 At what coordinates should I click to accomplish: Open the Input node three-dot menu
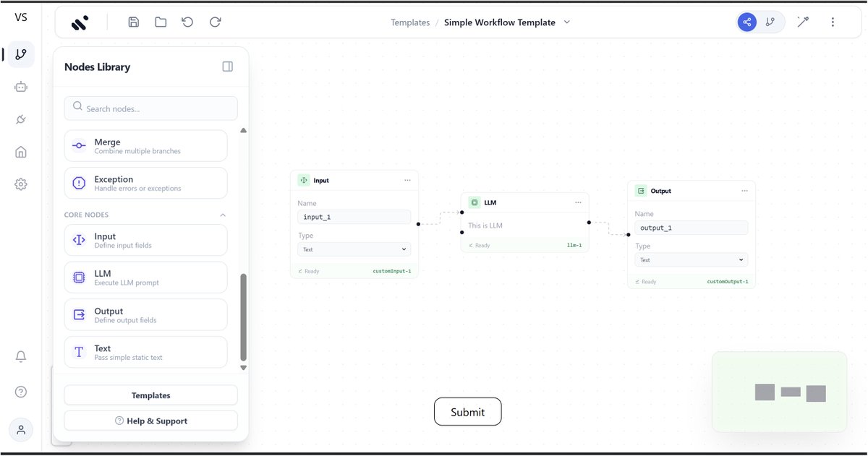407,180
